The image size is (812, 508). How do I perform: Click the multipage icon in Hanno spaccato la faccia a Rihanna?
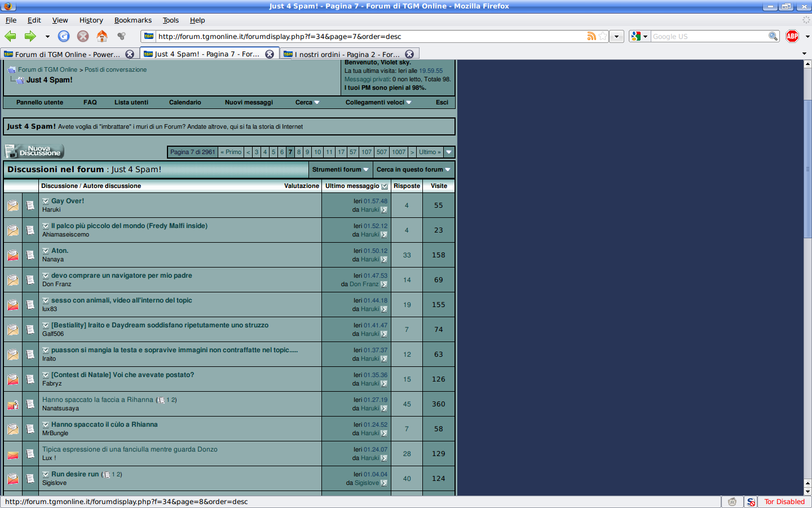click(x=161, y=400)
